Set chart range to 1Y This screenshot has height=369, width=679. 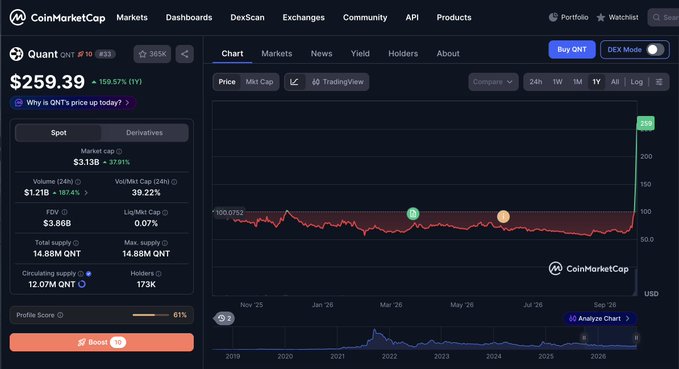tap(597, 82)
